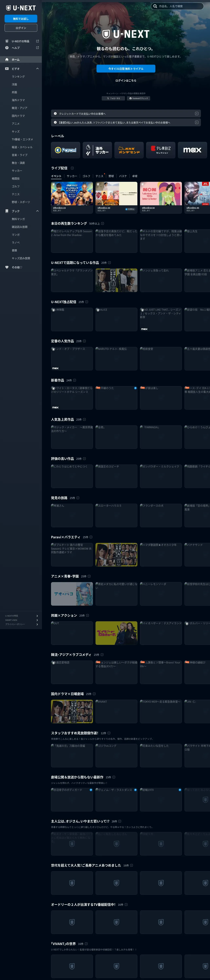Select the イベント live tab
Image resolution: width=210 pixels, height=980 pixels.
tap(56, 176)
